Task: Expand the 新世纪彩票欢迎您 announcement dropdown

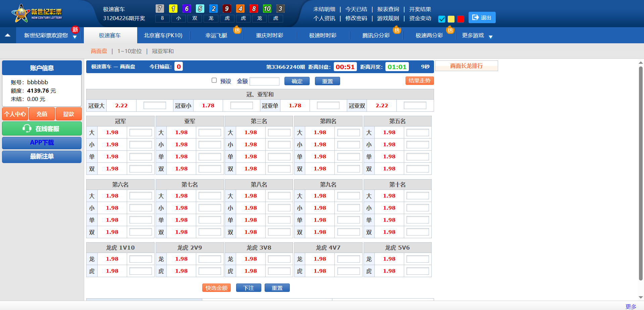Action: tap(75, 37)
